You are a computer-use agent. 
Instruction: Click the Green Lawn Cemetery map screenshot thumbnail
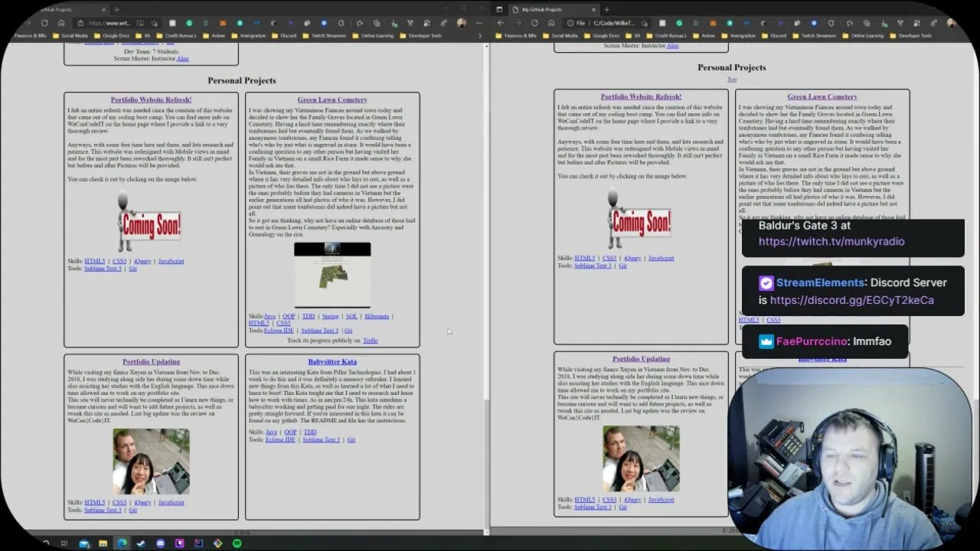coord(332,275)
